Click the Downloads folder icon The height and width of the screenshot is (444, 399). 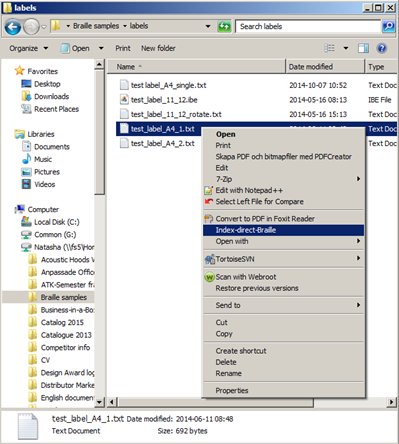point(26,96)
